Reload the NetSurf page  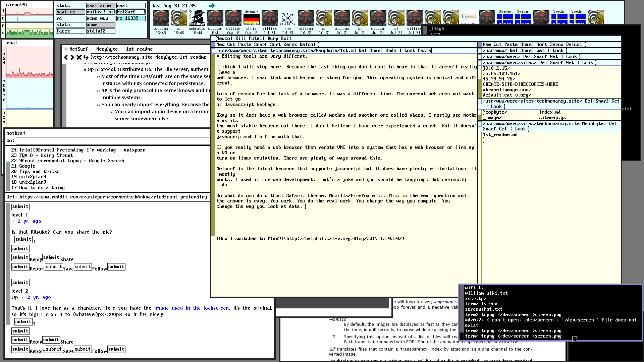(86, 57)
